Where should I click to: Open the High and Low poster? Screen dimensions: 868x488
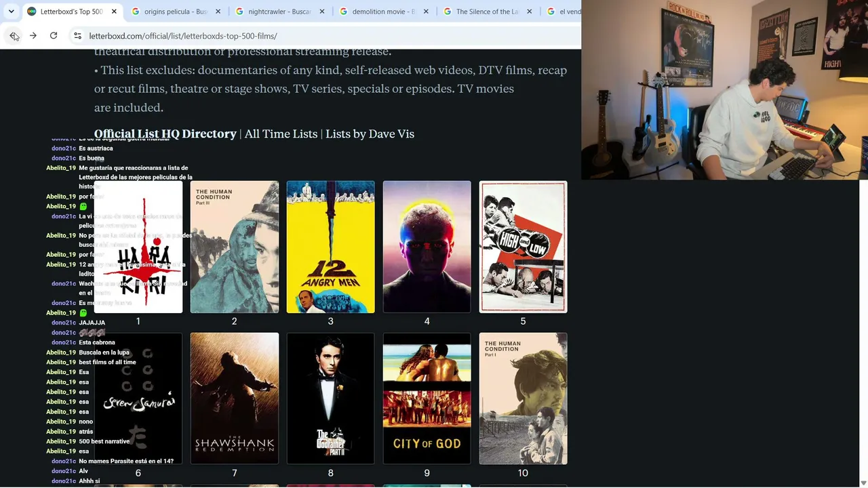pos(524,247)
